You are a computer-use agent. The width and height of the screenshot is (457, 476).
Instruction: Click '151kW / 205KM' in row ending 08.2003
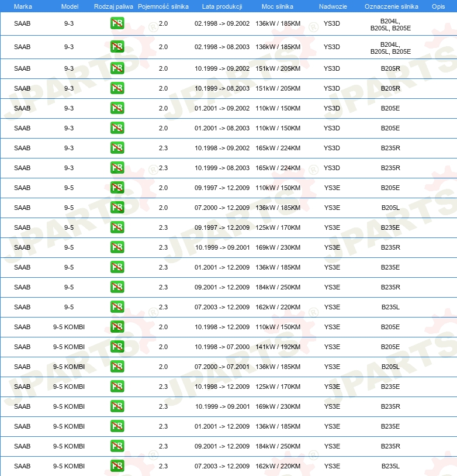click(x=278, y=88)
